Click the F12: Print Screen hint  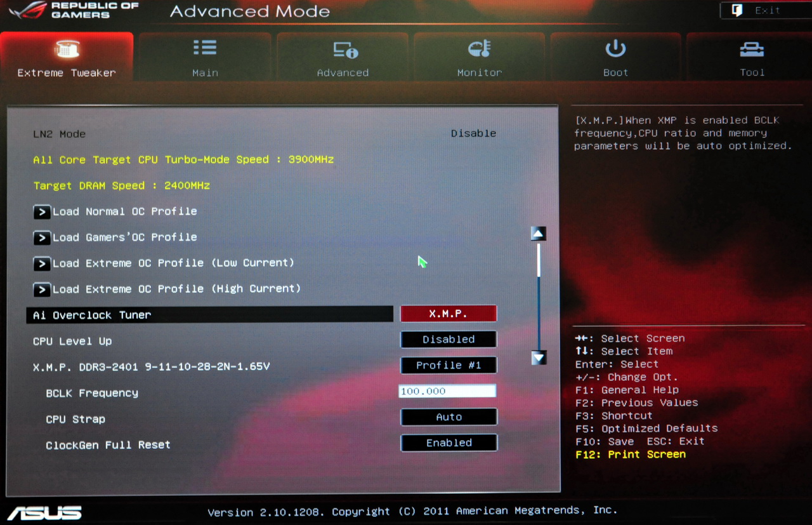click(x=631, y=454)
